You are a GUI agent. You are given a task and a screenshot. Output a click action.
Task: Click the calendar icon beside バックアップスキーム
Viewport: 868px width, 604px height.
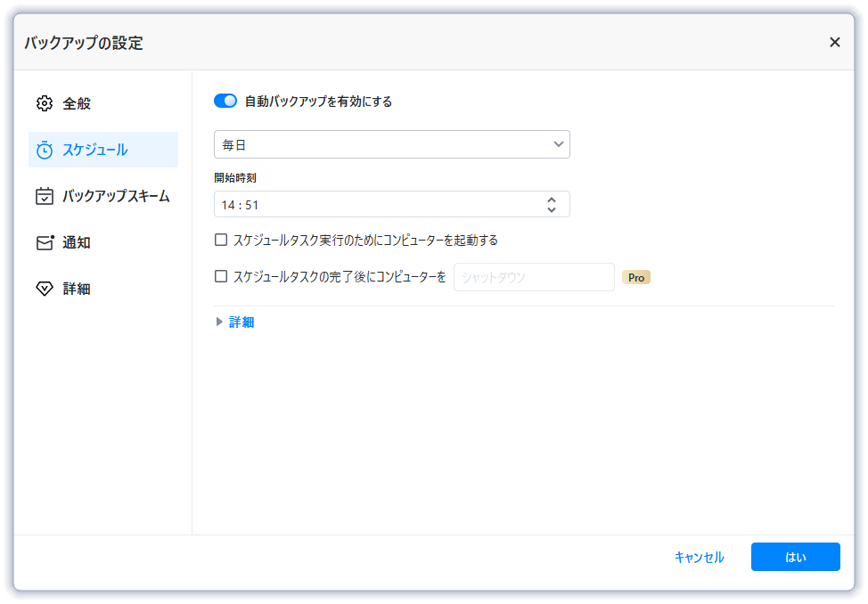click(x=45, y=196)
